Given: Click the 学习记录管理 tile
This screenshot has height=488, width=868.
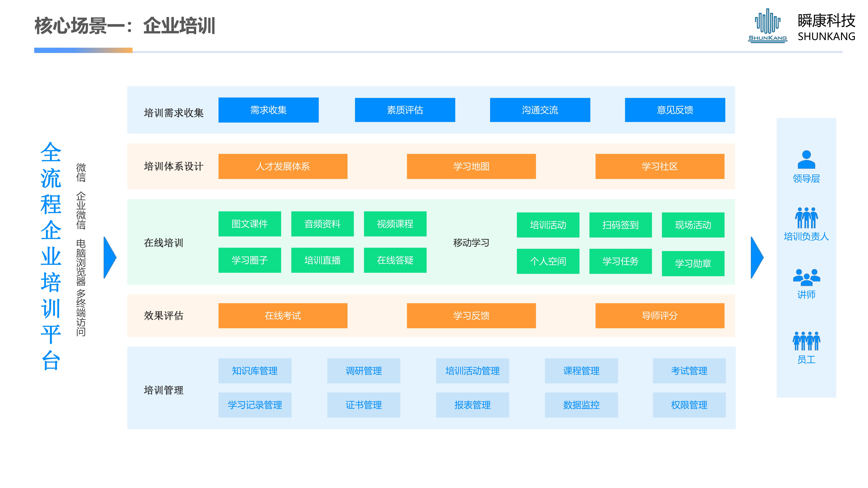Looking at the screenshot, I should click(255, 405).
